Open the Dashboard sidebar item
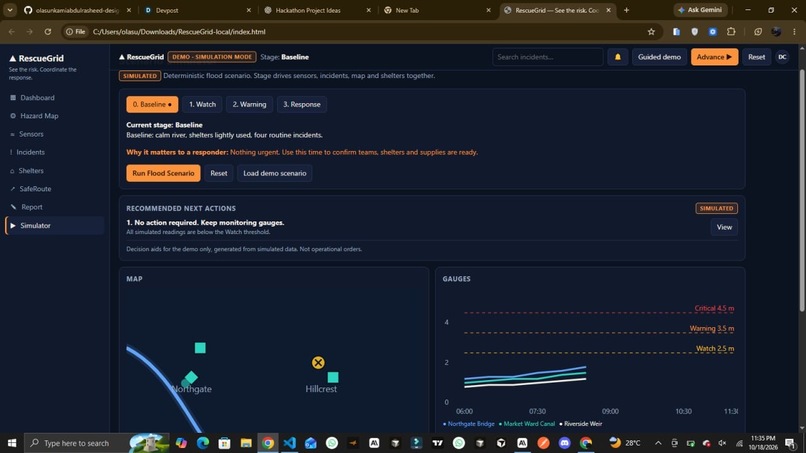The image size is (806, 453). coord(37,98)
